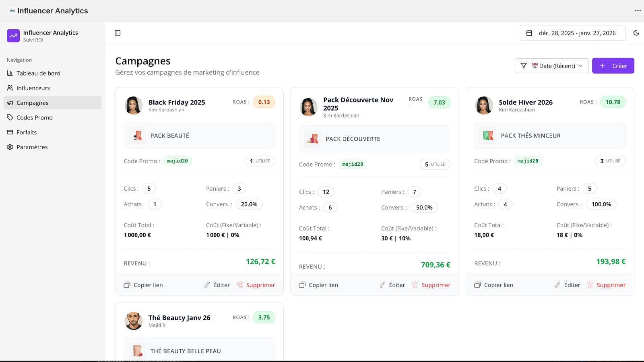Image resolution: width=644 pixels, height=362 pixels.
Task: Open the date range picker
Action: pyautogui.click(x=572, y=33)
